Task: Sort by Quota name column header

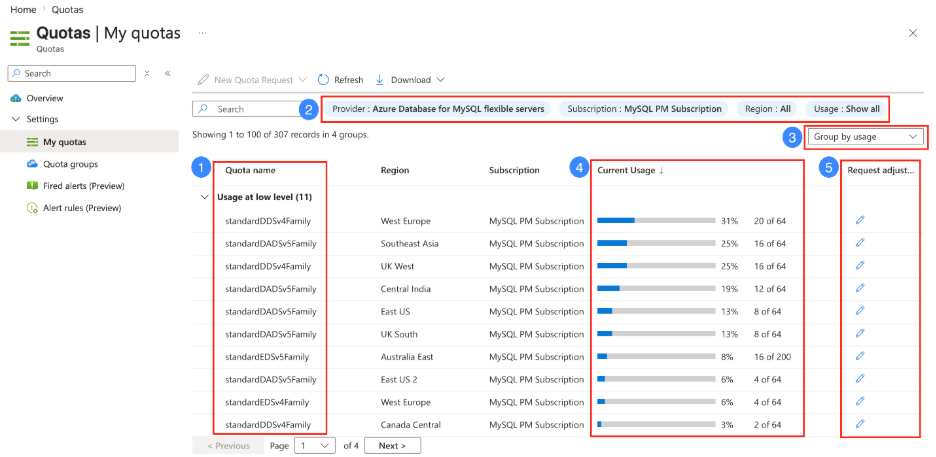Action: point(250,170)
